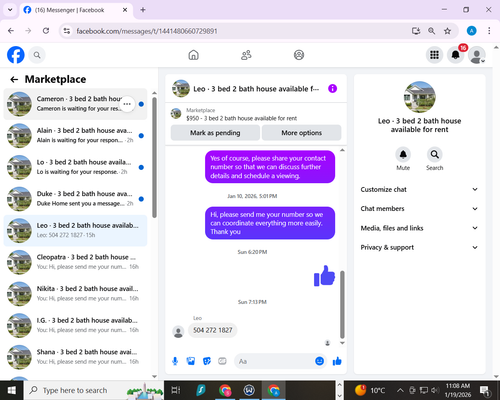Click the 504 272 1827 message bubble

pos(213,330)
